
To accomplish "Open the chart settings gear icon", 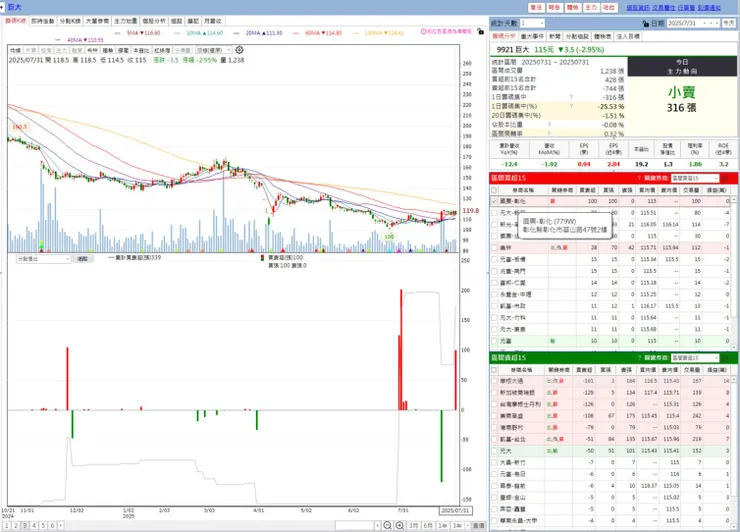I will click(x=239, y=50).
